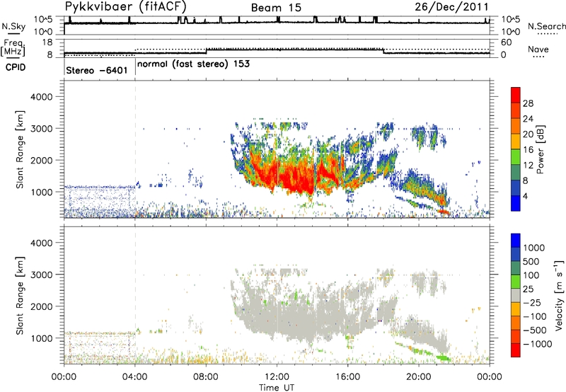This screenshot has height=392, width=566.
Task: Click the 'N.Search' legend label
Action: tap(547, 26)
